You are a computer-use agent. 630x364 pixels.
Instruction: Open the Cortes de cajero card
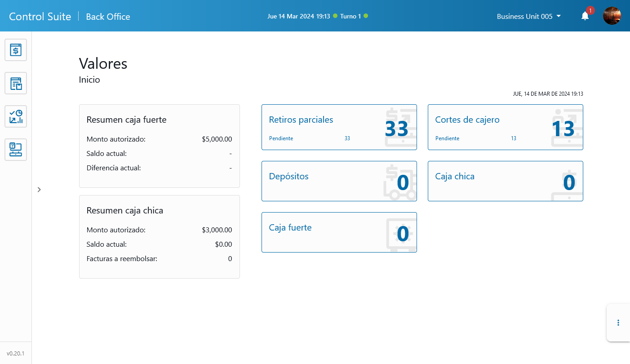pos(505,127)
